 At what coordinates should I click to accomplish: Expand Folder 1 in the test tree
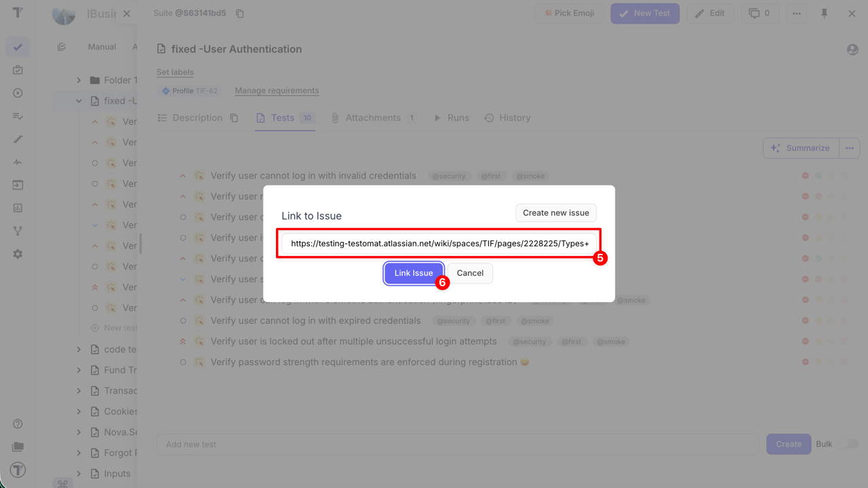(79, 79)
